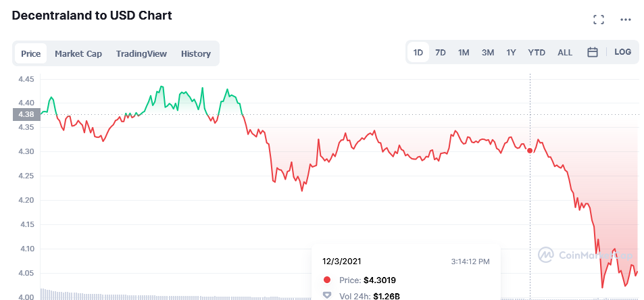The image size is (644, 300).
Task: Click the red price marker dot on chart
Action: (x=530, y=151)
